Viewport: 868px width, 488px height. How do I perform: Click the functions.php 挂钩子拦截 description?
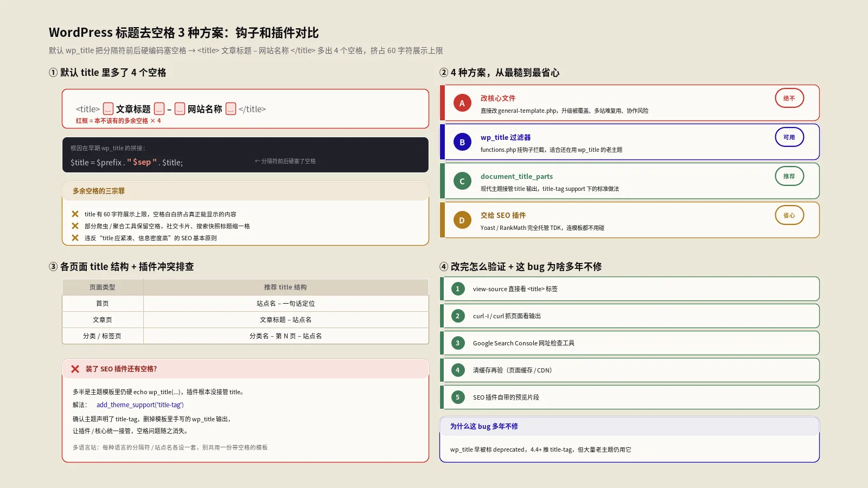click(x=551, y=150)
